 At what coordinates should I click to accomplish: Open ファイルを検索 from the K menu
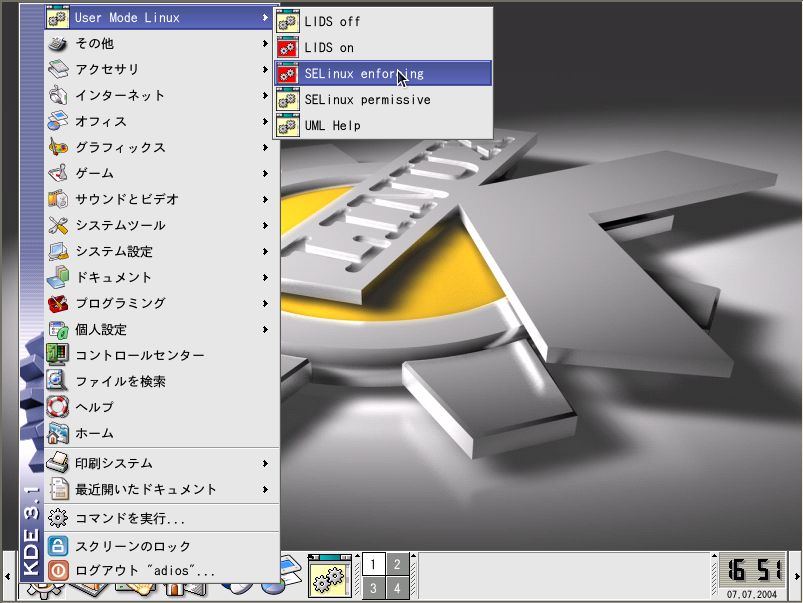[161, 381]
